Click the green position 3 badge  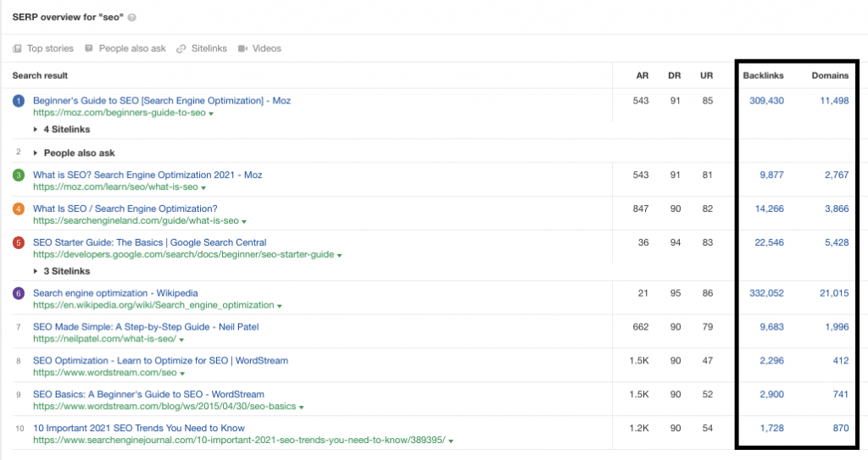coord(19,175)
